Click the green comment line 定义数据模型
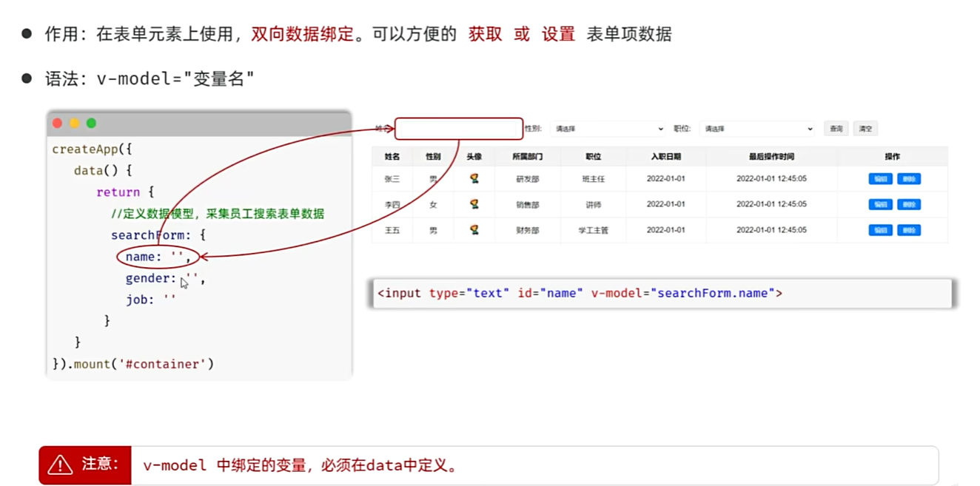 [218, 214]
